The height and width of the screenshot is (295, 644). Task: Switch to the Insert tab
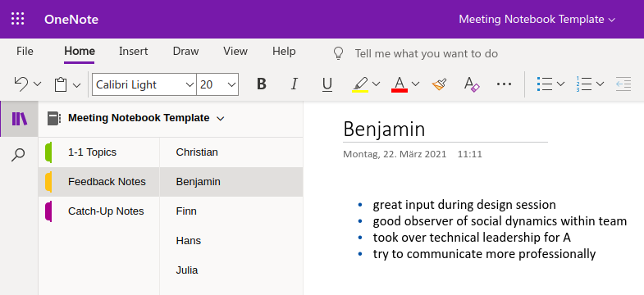click(x=134, y=52)
